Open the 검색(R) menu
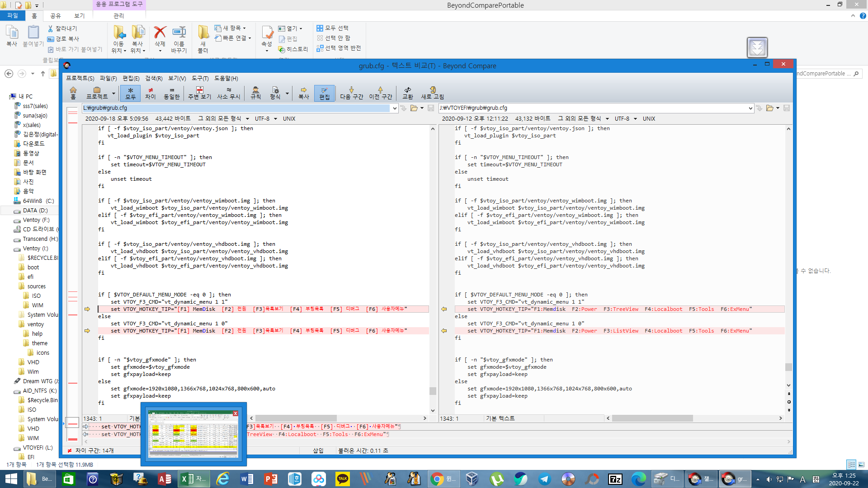The width and height of the screenshot is (868, 488). (x=154, y=78)
